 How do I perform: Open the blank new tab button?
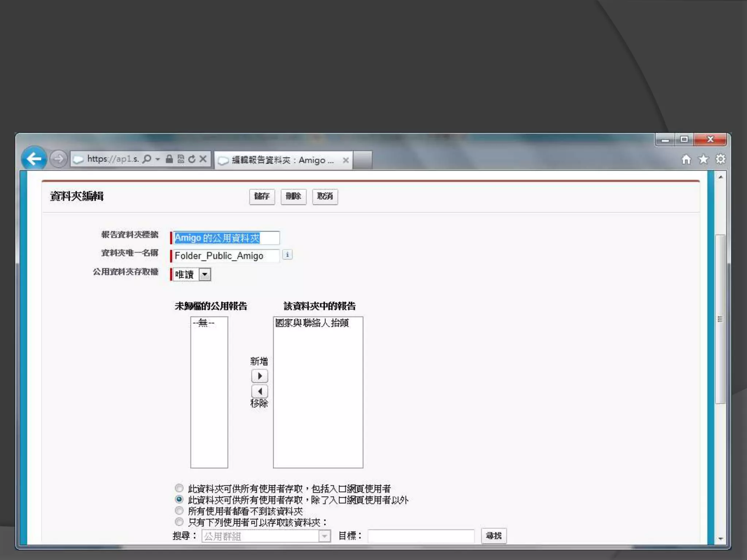[363, 160]
